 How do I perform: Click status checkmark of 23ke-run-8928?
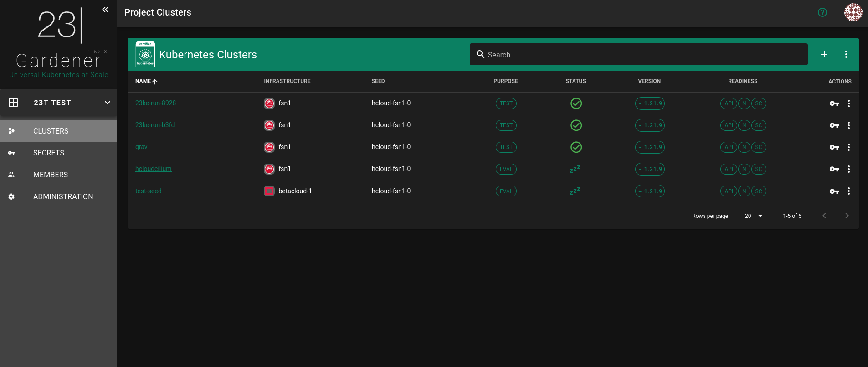tap(576, 103)
